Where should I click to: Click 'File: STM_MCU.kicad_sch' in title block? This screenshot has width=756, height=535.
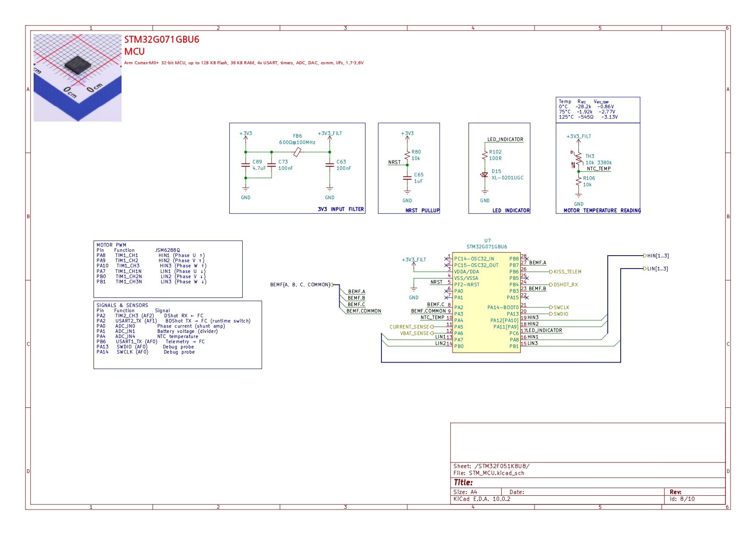point(489,473)
